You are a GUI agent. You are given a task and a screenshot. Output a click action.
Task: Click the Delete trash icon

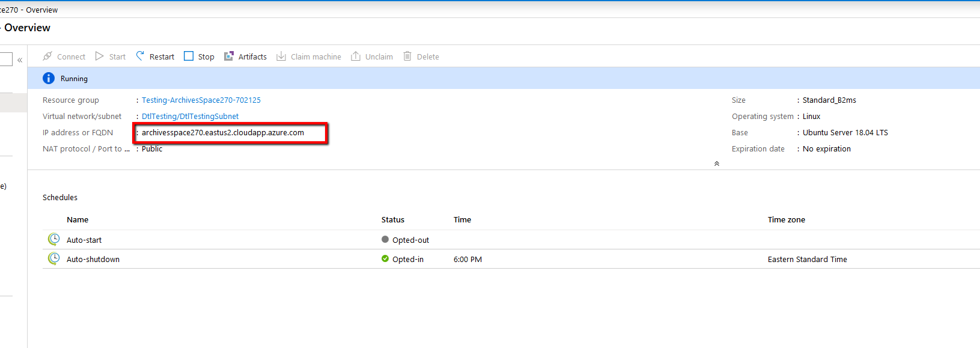(407, 56)
